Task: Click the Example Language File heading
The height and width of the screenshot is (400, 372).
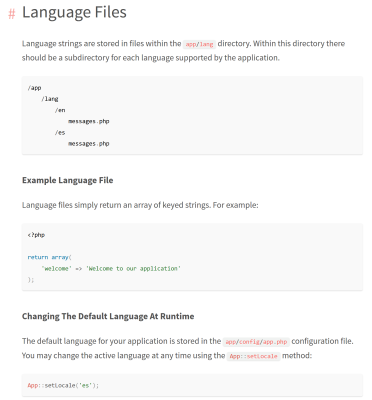Action: (68, 180)
